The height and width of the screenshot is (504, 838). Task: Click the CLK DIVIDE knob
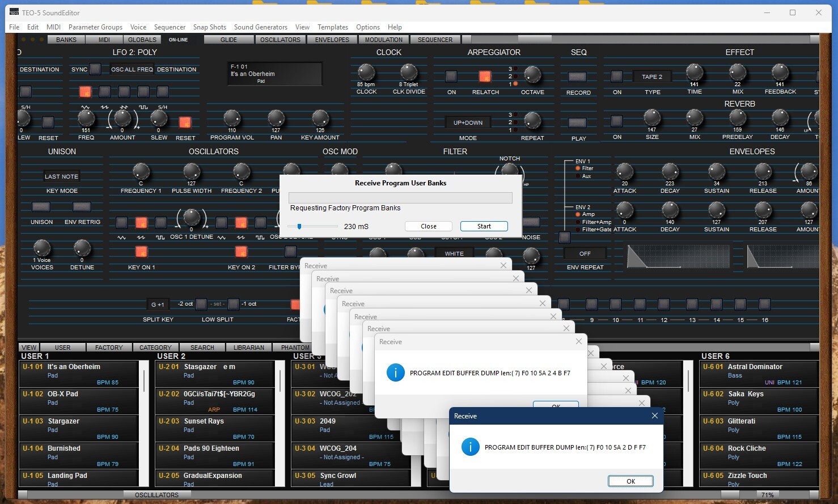tap(409, 72)
